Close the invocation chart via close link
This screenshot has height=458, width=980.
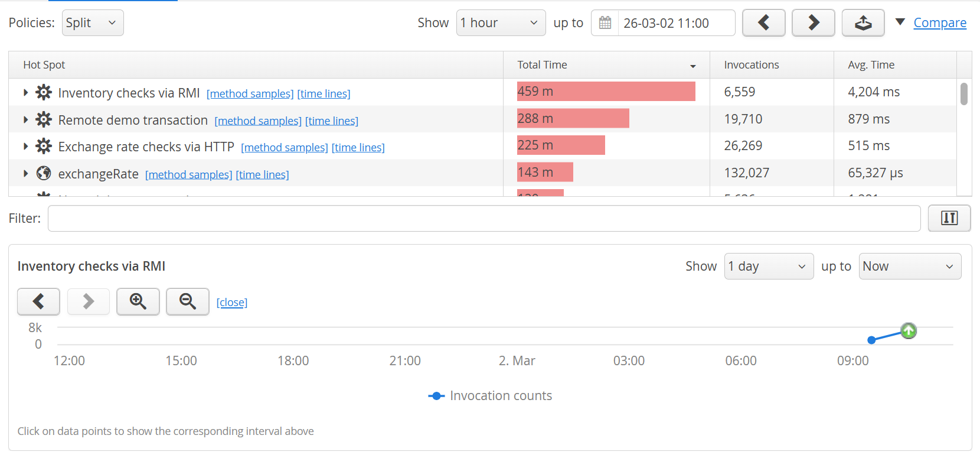click(x=231, y=303)
